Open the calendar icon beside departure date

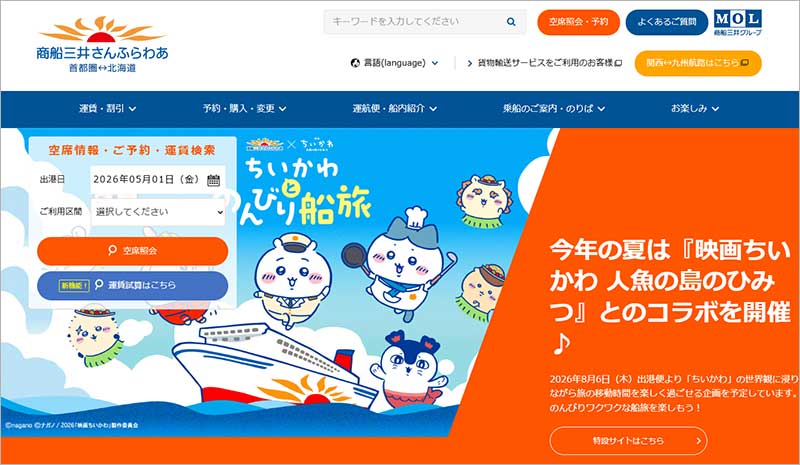[213, 180]
